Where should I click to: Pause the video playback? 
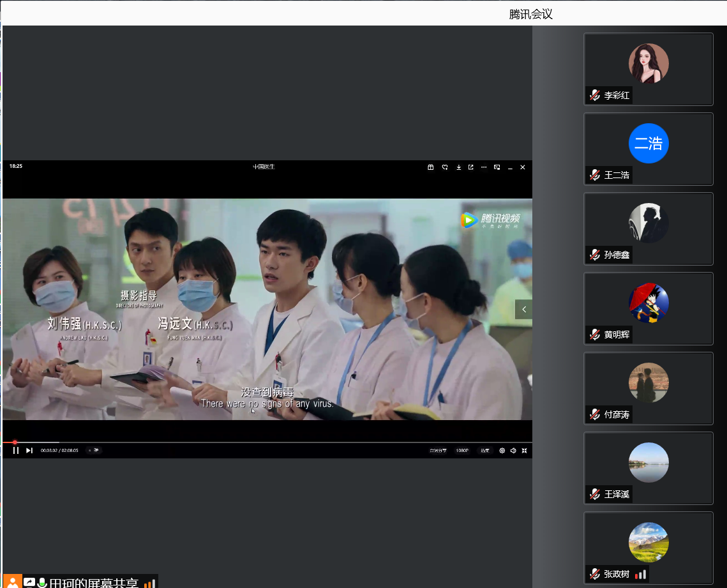pos(16,450)
